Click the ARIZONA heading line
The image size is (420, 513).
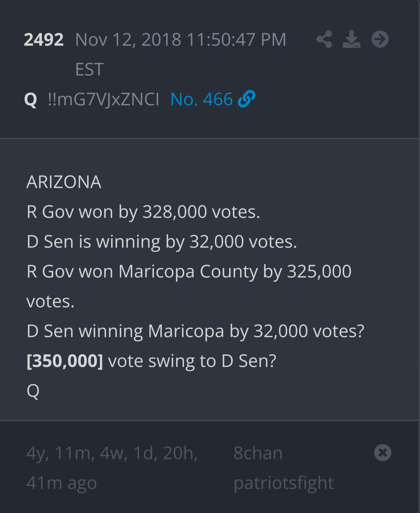pyautogui.click(x=64, y=182)
